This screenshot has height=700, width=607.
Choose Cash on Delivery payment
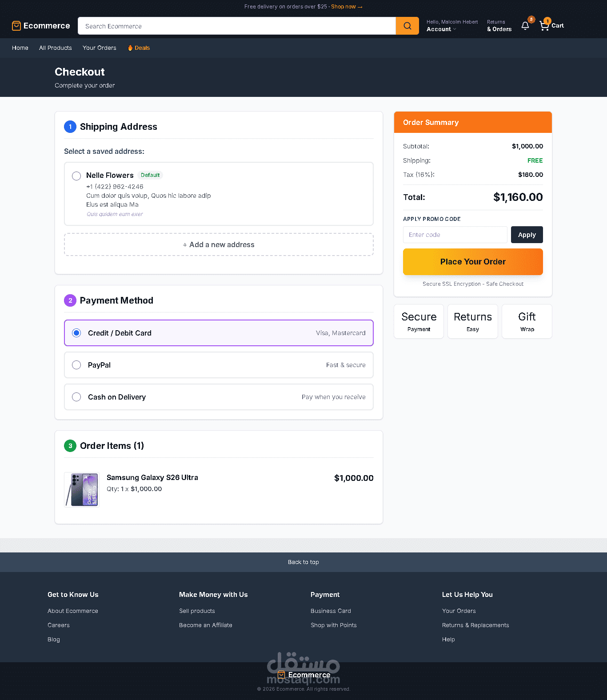tap(219, 397)
